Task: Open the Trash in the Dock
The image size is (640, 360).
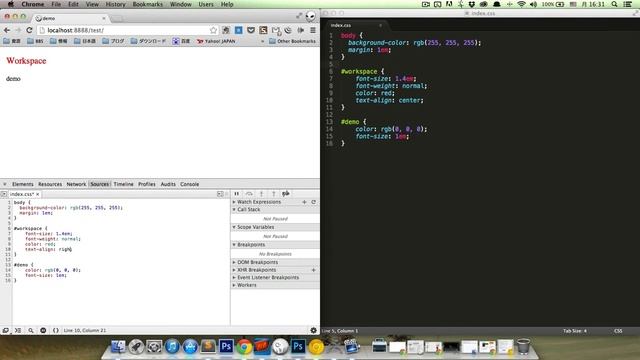Action: (x=523, y=347)
